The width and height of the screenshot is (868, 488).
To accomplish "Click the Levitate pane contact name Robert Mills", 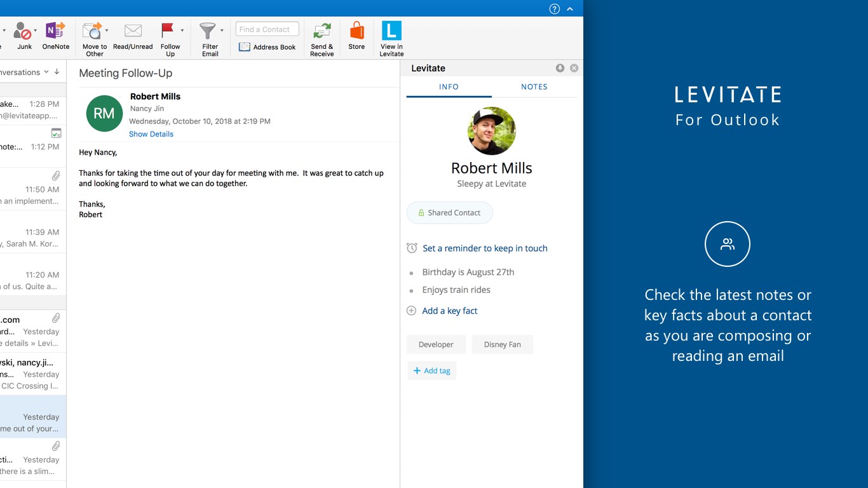I will (x=492, y=168).
